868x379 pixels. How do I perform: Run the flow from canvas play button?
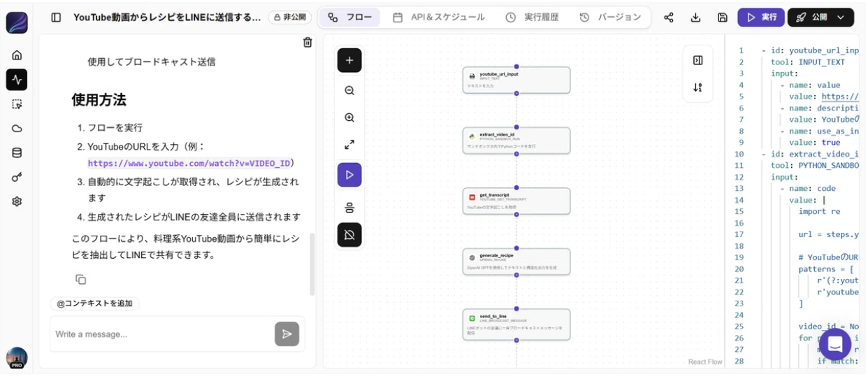pos(349,175)
